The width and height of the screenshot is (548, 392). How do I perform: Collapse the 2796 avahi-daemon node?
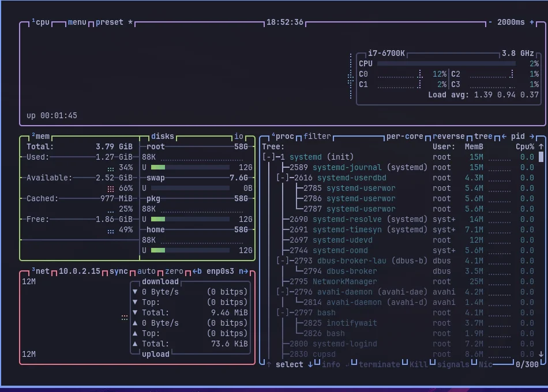pyautogui.click(x=283, y=292)
